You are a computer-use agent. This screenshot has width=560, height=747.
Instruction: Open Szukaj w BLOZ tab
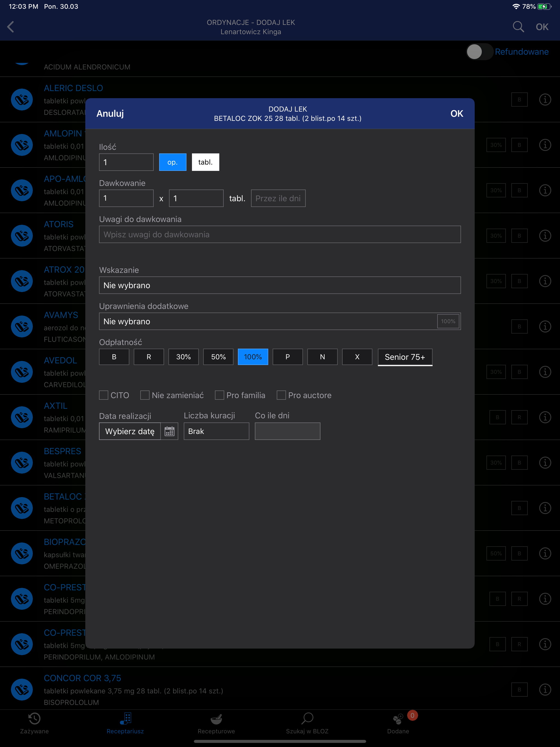click(307, 724)
